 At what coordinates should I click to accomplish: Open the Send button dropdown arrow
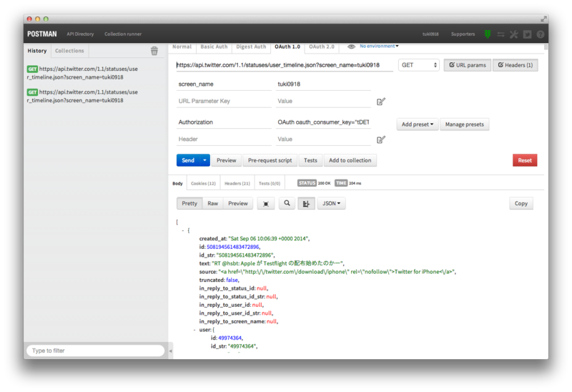point(204,160)
